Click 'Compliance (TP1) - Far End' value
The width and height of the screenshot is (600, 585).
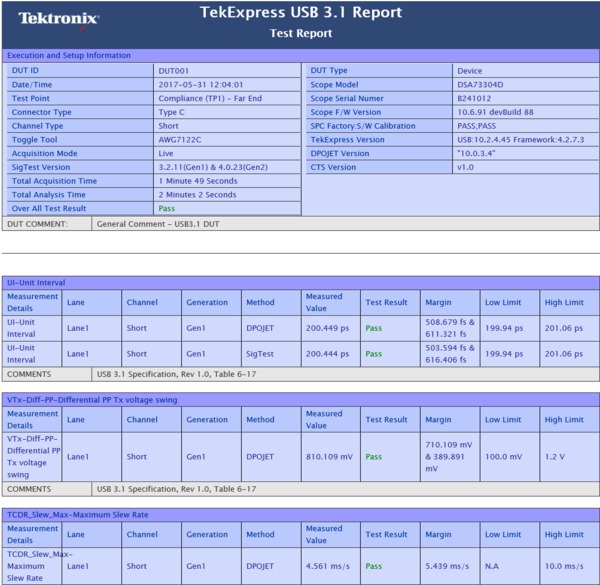(210, 98)
